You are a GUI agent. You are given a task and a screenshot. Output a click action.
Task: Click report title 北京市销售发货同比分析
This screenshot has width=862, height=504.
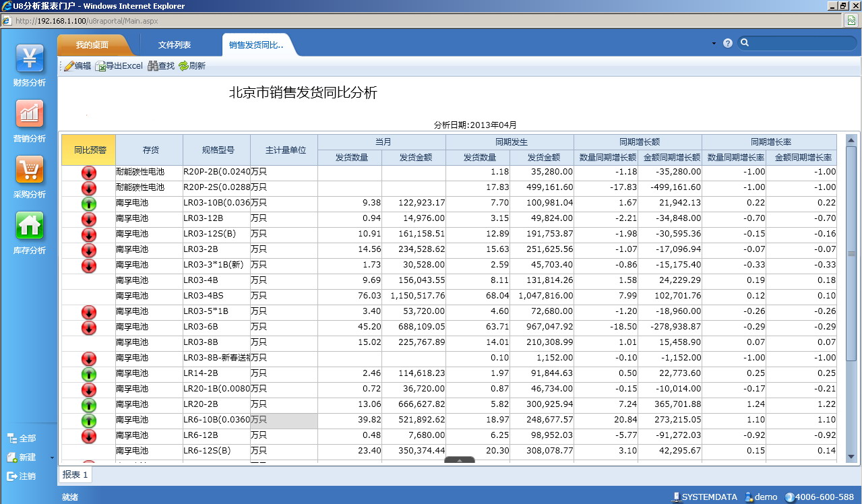tap(303, 93)
